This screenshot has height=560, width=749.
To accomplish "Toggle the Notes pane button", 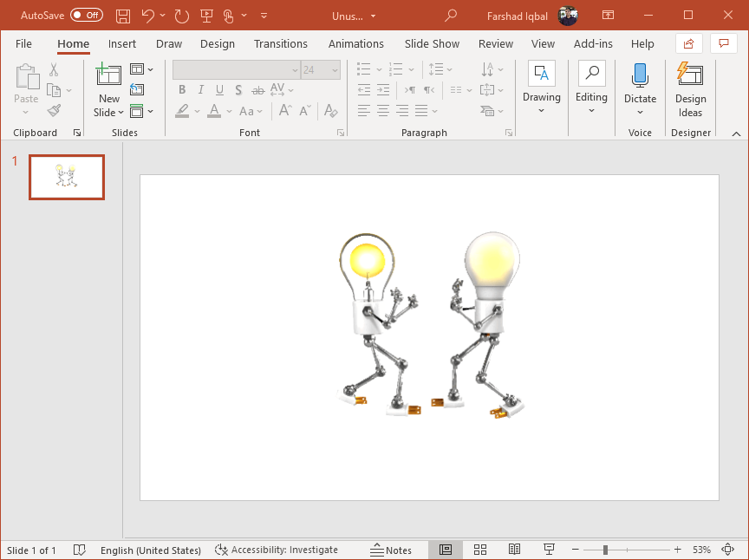I will tap(391, 550).
